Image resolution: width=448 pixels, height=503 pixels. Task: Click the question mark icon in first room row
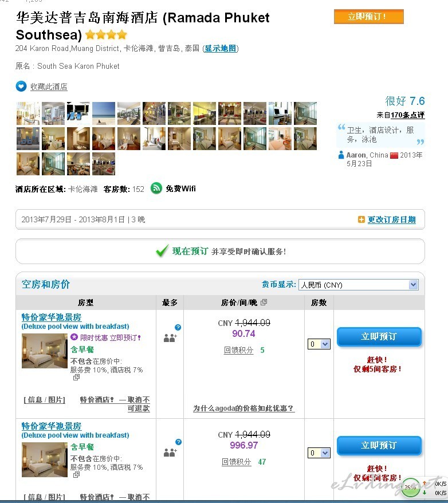point(178,327)
